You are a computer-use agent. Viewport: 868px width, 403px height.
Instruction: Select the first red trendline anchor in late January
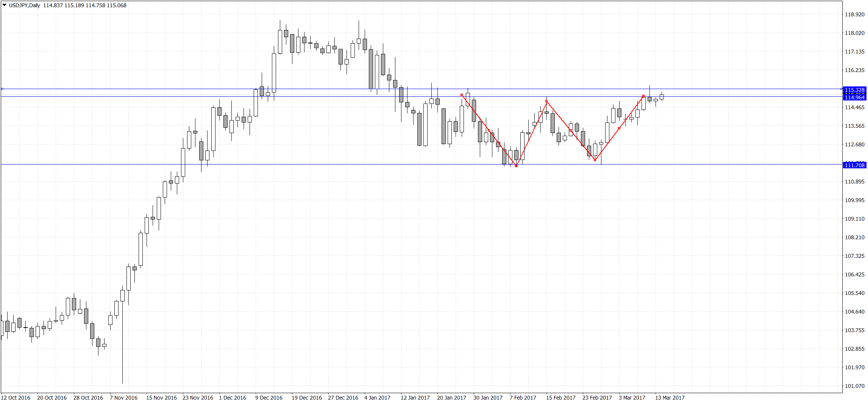tap(462, 95)
